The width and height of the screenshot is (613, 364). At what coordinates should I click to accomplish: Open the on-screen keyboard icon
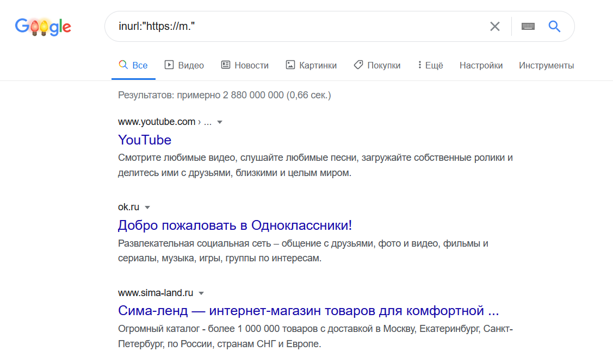528,27
